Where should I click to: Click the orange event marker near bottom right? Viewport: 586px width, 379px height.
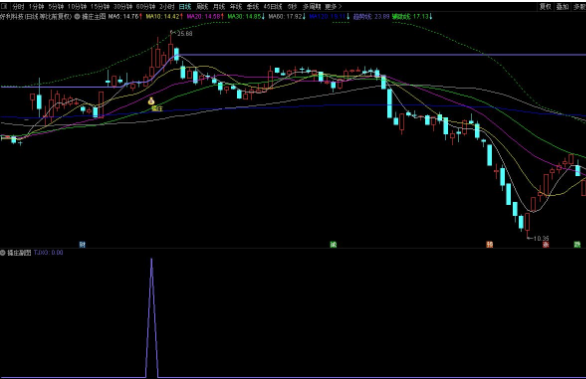[x=489, y=244]
